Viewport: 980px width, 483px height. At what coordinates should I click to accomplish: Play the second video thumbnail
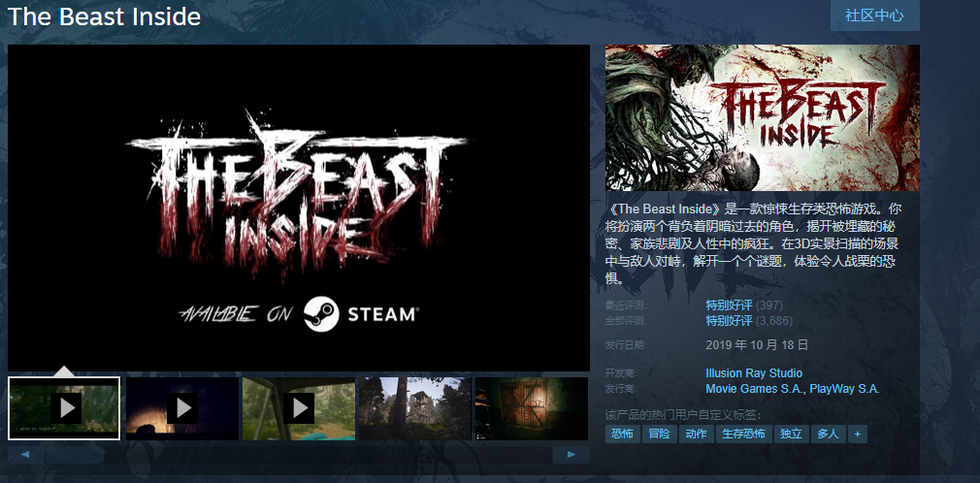pyautogui.click(x=181, y=408)
